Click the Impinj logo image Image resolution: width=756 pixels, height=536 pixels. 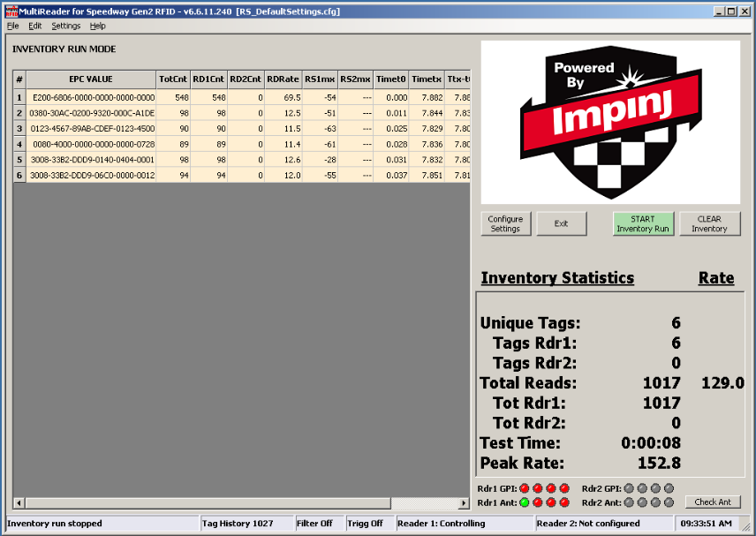(x=610, y=122)
